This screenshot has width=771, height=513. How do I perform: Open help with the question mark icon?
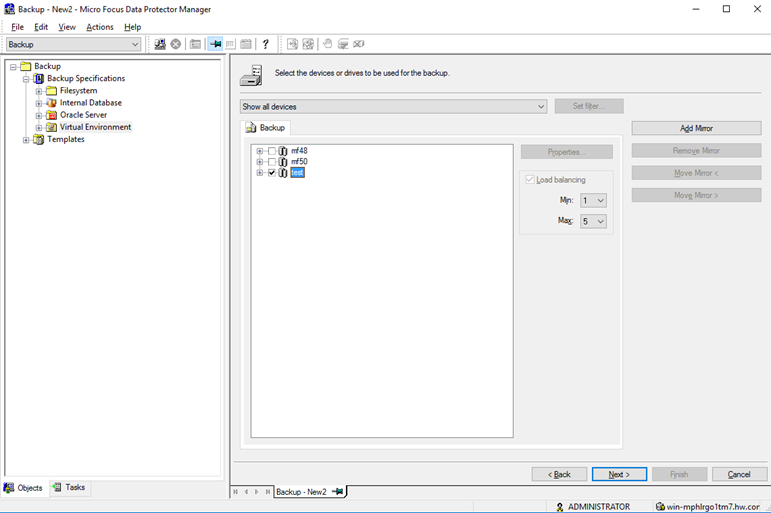point(266,44)
